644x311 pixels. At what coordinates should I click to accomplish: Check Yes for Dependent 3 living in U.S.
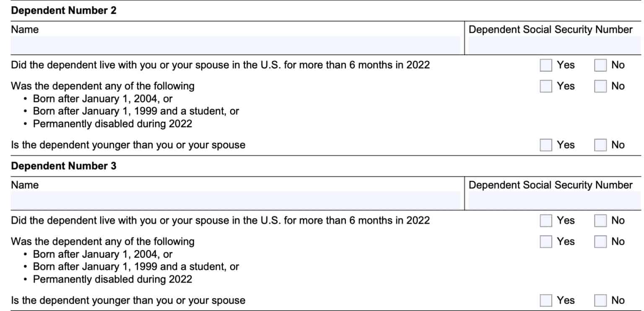coord(545,220)
